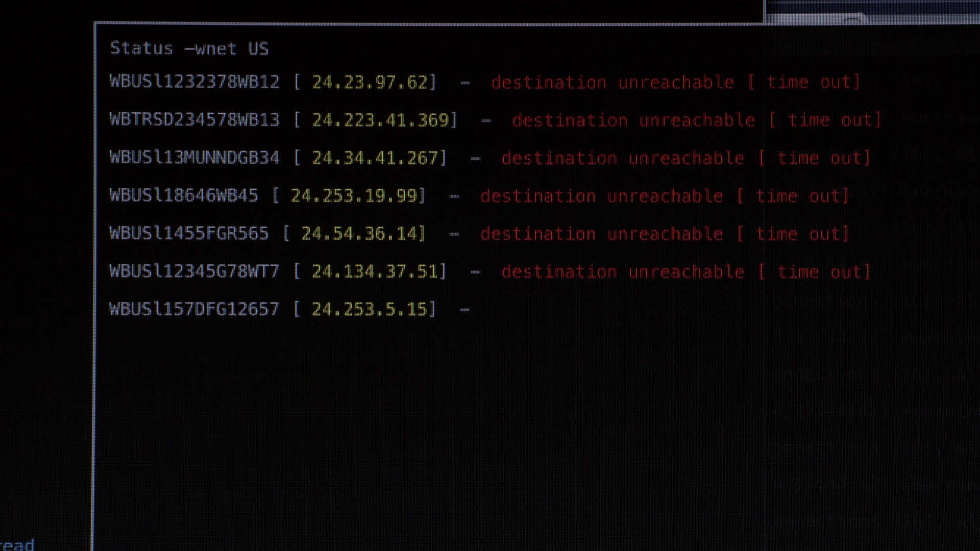Click hostname WBTRSD234578WB13
Screen dimensions: 980x551
[194, 120]
